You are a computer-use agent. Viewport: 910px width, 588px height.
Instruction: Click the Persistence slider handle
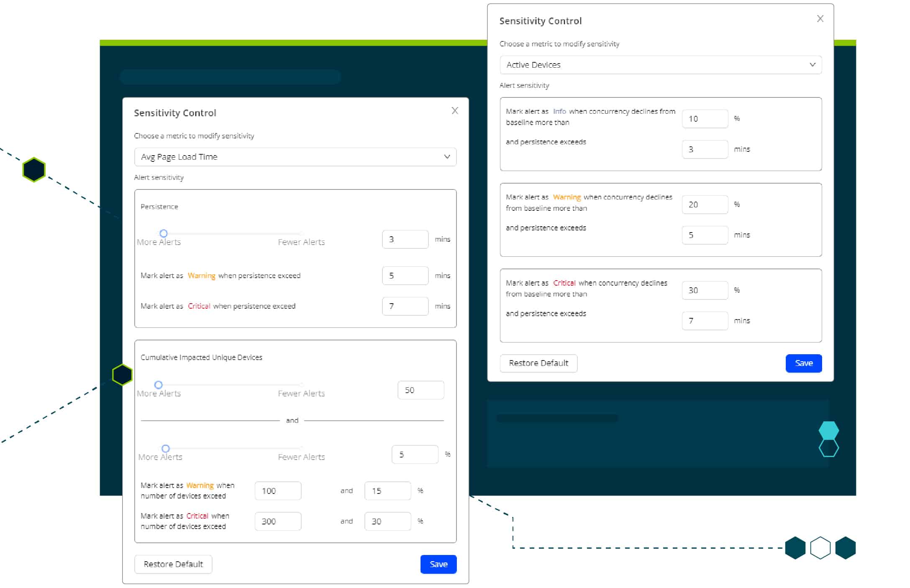(x=164, y=233)
